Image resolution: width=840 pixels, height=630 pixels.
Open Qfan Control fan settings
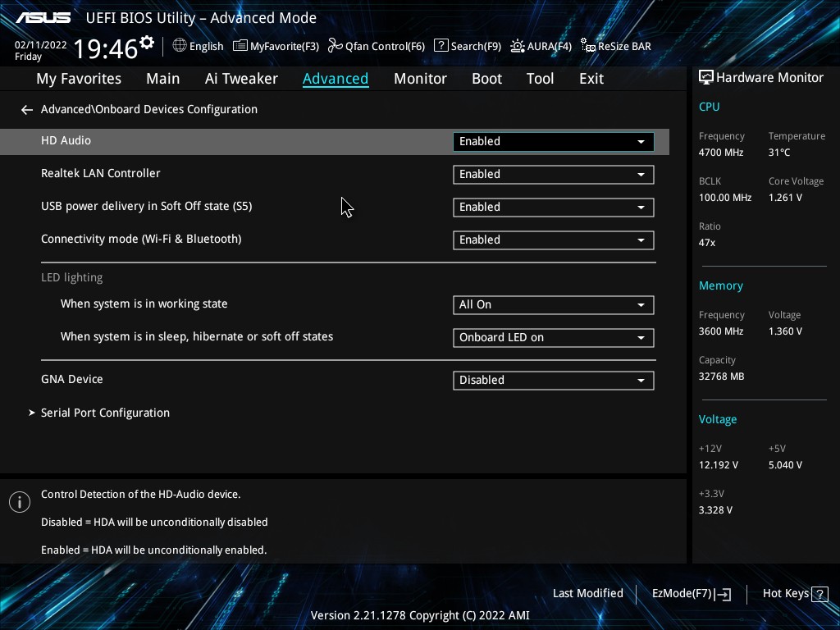377,46
